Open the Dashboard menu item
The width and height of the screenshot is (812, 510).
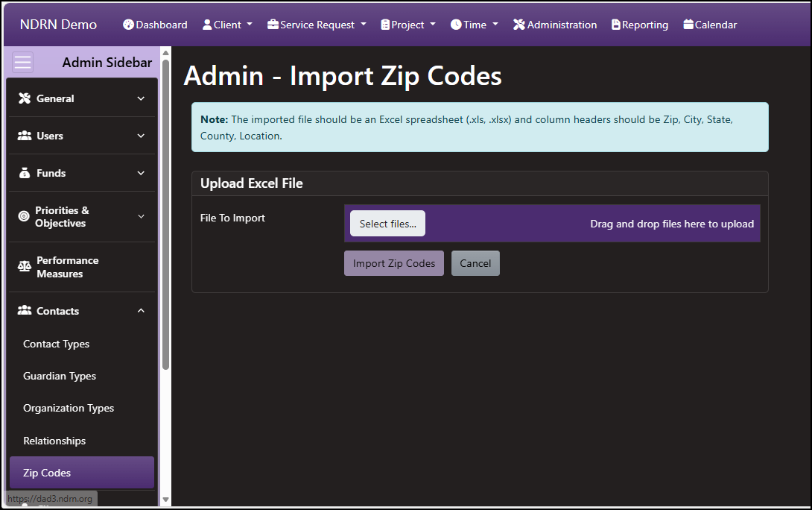[x=156, y=25]
